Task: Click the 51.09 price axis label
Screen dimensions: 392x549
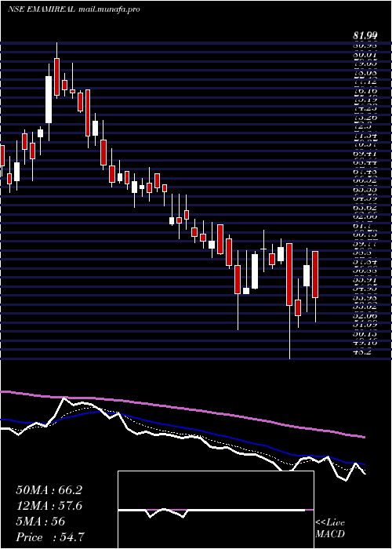Action: pyautogui.click(x=365, y=325)
